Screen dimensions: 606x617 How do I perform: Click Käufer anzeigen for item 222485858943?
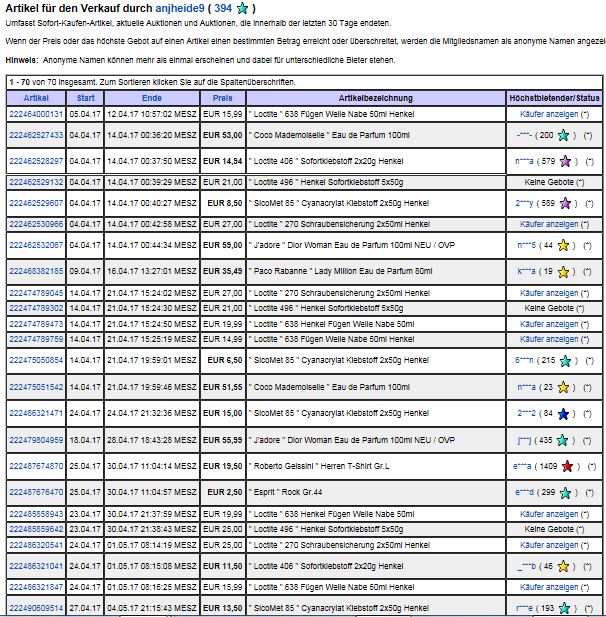[549, 514]
